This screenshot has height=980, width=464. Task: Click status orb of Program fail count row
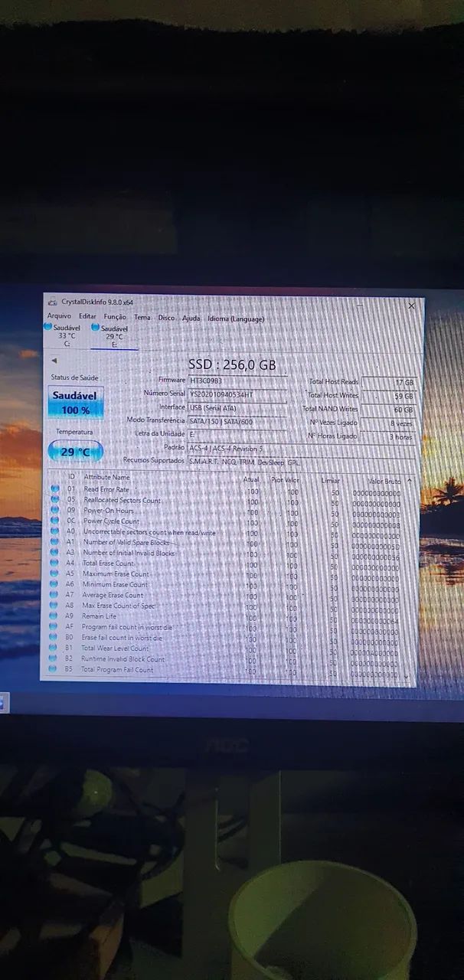(54, 627)
